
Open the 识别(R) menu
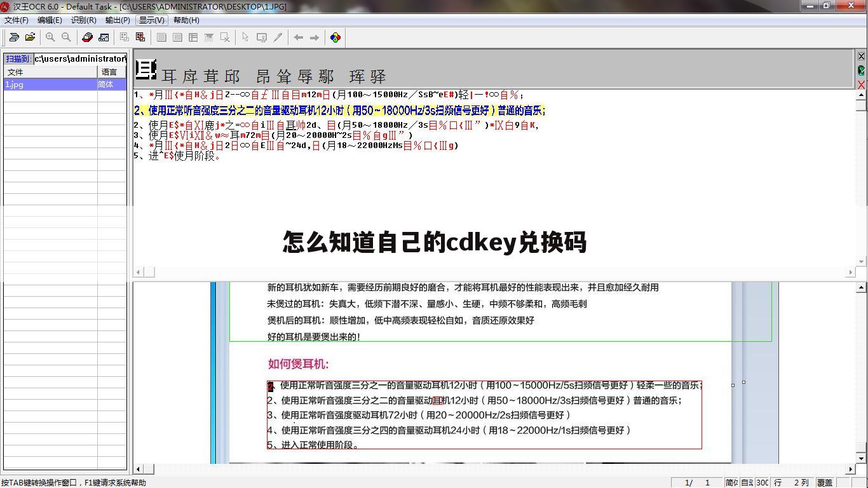click(x=83, y=20)
